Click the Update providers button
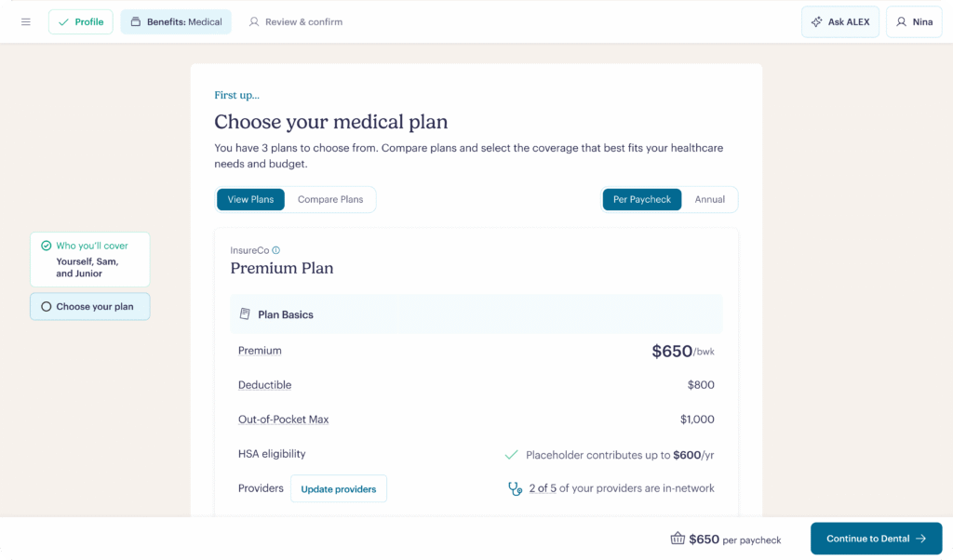The height and width of the screenshot is (560, 953). [339, 488]
